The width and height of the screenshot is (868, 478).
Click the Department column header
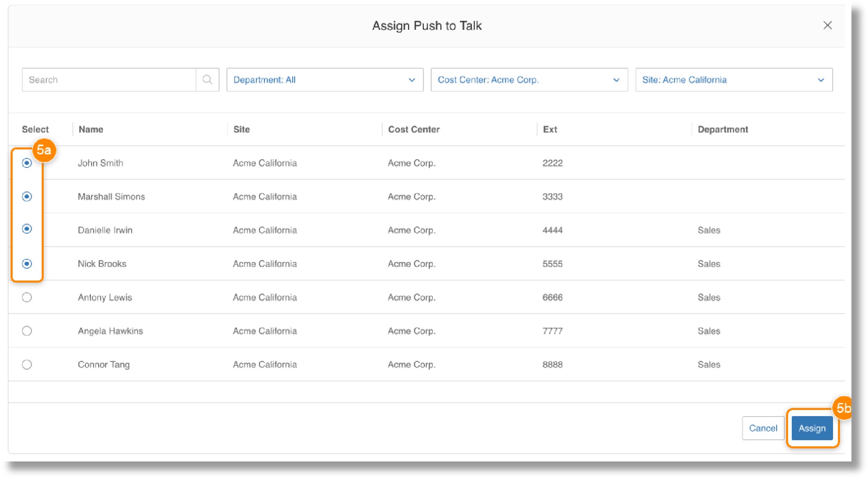pyautogui.click(x=722, y=130)
